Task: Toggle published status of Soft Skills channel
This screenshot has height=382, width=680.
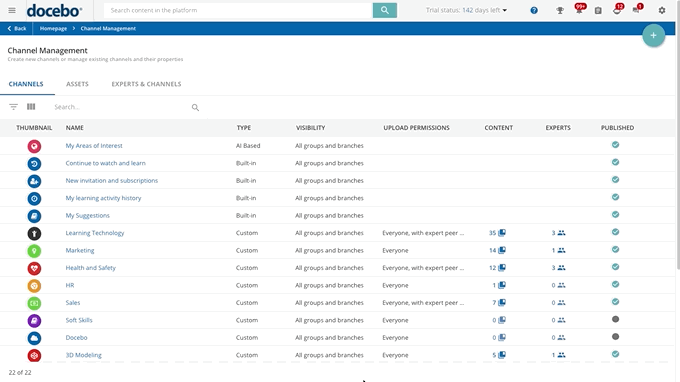Action: [x=615, y=320]
